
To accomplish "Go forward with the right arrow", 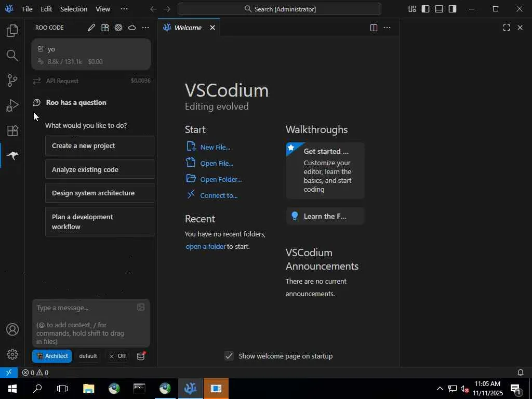I will pyautogui.click(x=167, y=9).
